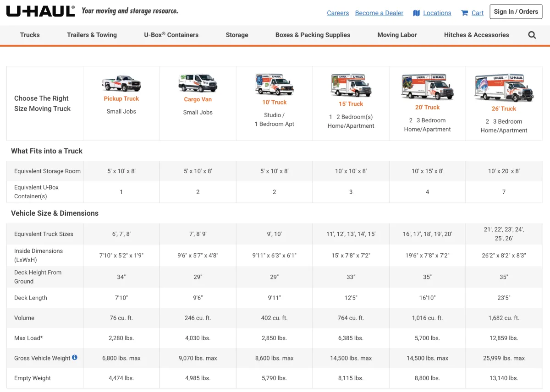Click 'What Fits into a Truck' heading

[47, 151]
